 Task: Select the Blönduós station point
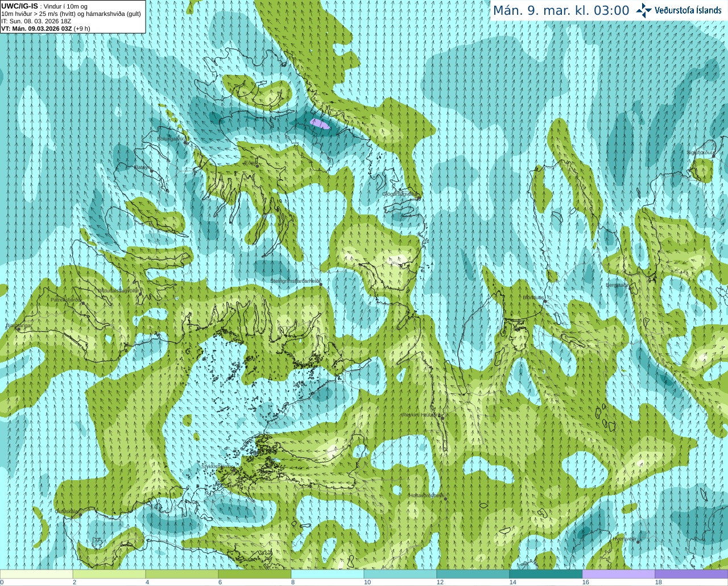[x=545, y=301]
